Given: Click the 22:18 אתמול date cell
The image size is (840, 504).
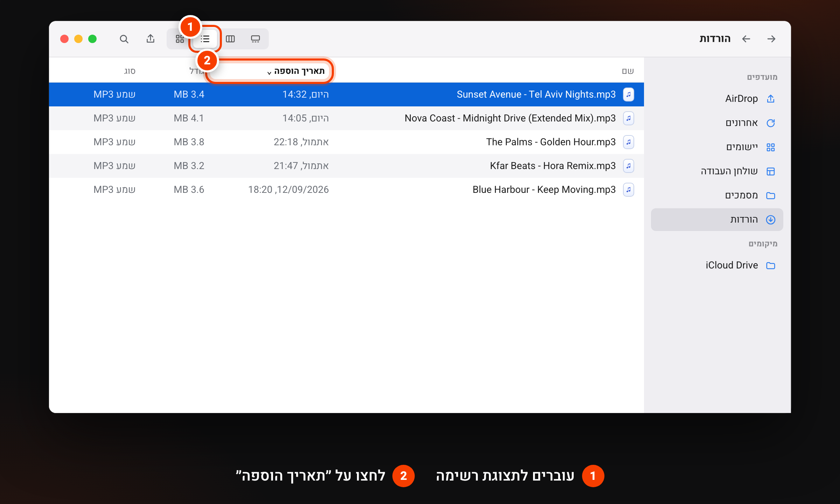Looking at the screenshot, I should tap(301, 142).
